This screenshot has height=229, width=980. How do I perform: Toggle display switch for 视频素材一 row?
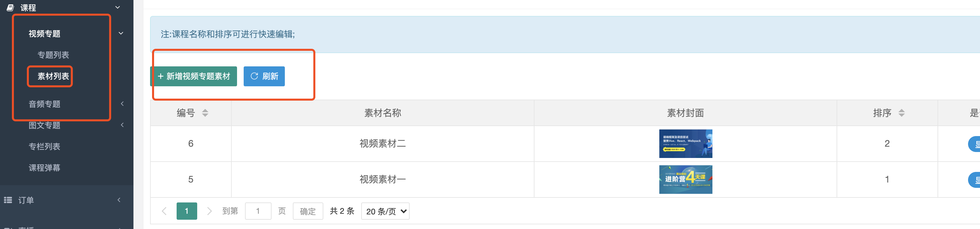point(974,180)
